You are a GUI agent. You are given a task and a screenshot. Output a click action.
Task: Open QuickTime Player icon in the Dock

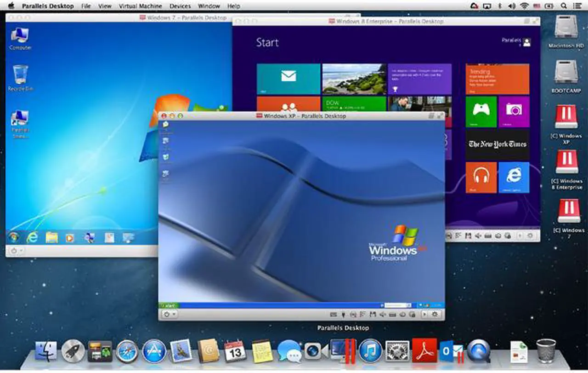point(478,351)
